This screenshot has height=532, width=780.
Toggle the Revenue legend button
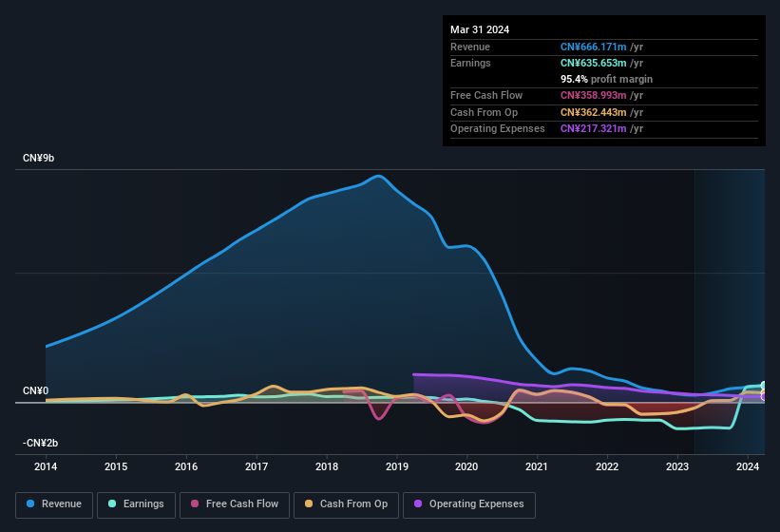(54, 504)
